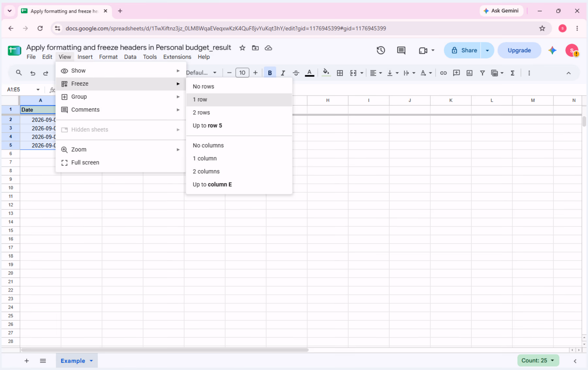
Task: Open the Zoom submenu
Action: pyautogui.click(x=121, y=149)
